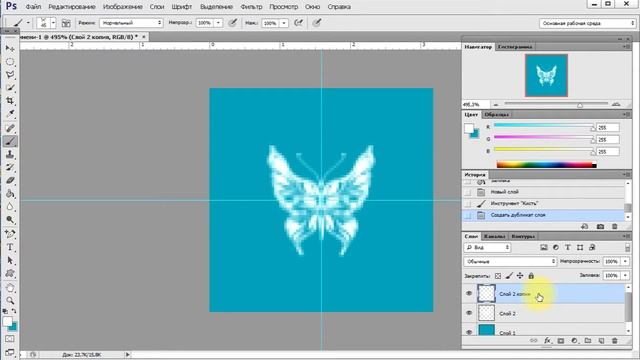
Task: Open the 'Слои' menu
Action: 157,7
